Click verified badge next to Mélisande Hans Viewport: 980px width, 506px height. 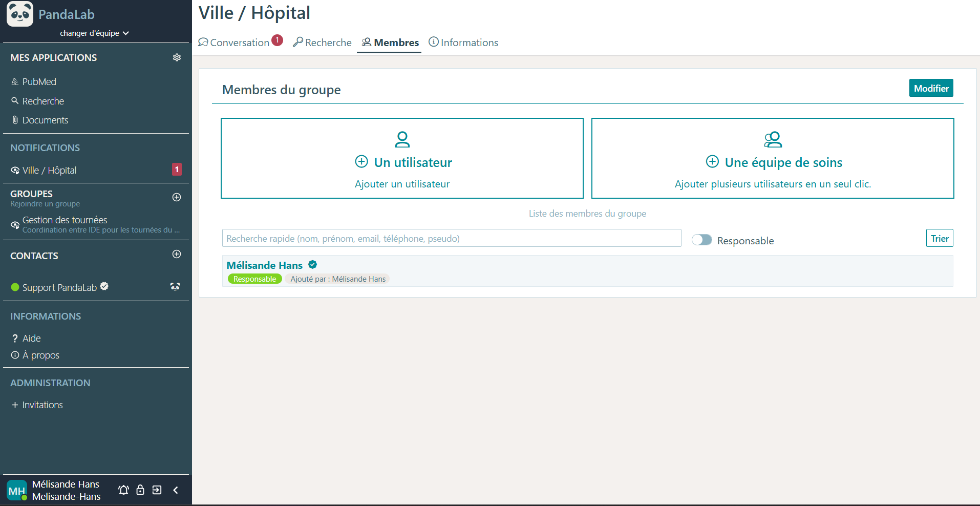point(313,265)
